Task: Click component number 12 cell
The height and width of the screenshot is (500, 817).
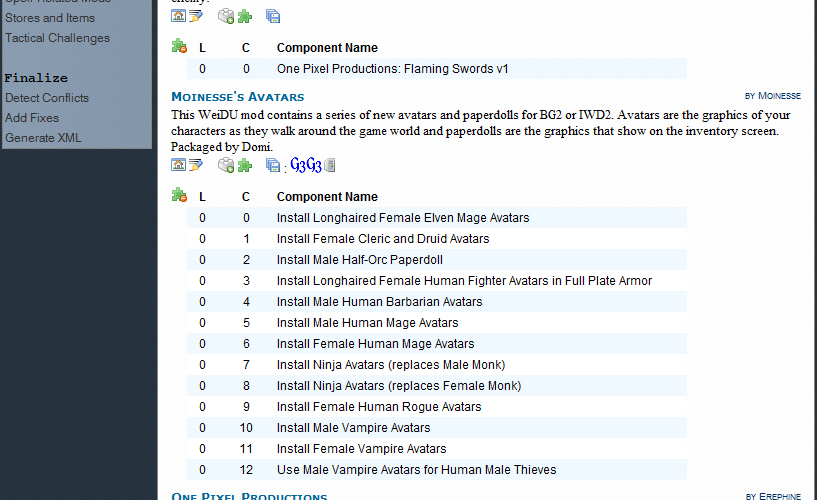Action: point(246,470)
